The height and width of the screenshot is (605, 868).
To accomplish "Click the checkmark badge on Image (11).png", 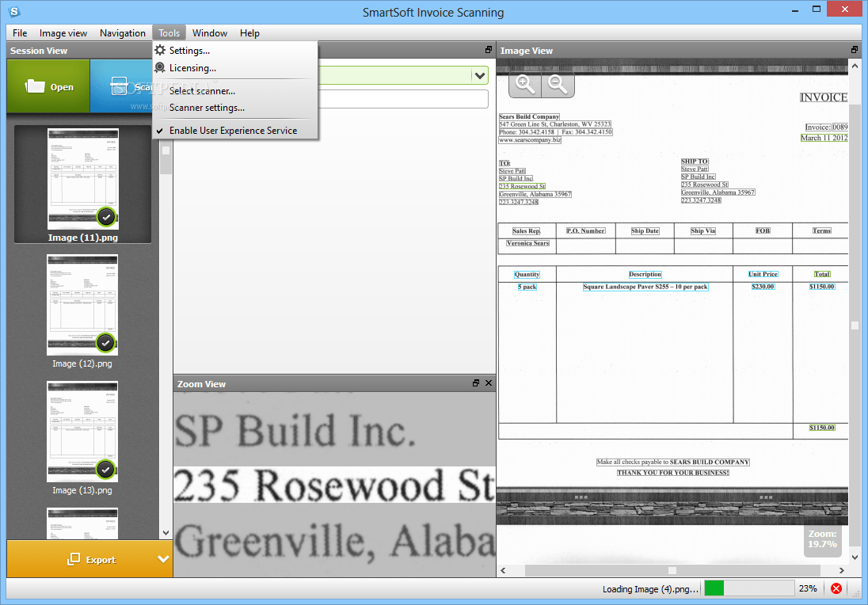I will click(x=106, y=216).
